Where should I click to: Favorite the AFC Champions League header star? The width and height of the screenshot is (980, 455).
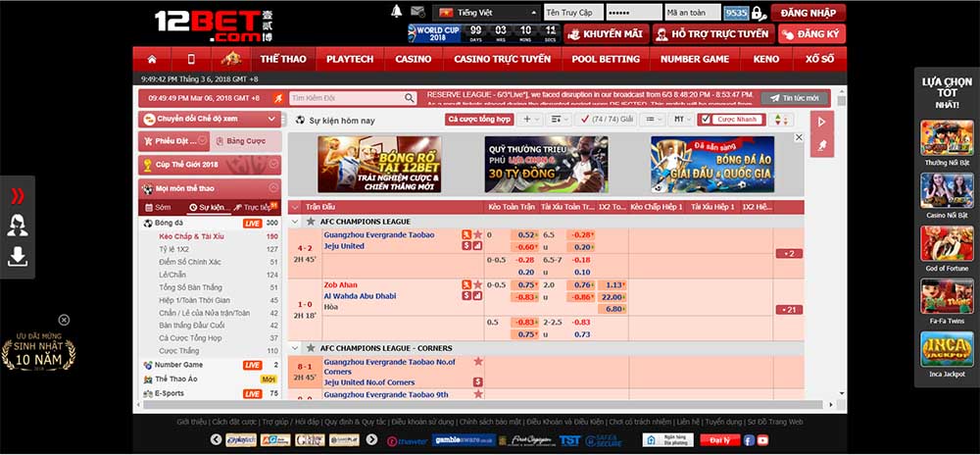311,222
